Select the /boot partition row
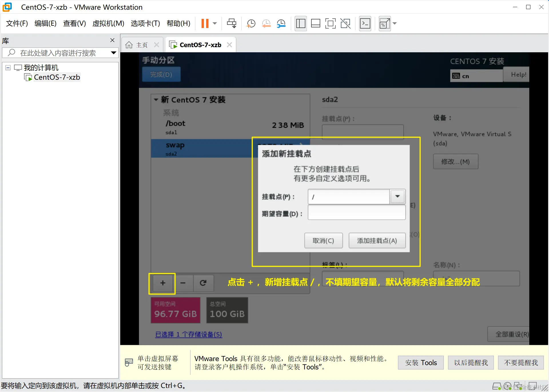Image resolution: width=549 pixels, height=392 pixels. 230,127
